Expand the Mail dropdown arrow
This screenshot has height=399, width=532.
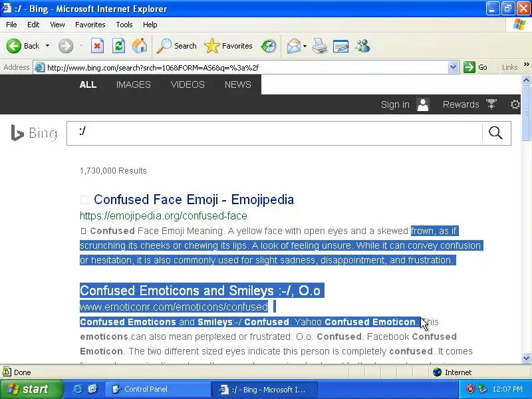click(305, 46)
